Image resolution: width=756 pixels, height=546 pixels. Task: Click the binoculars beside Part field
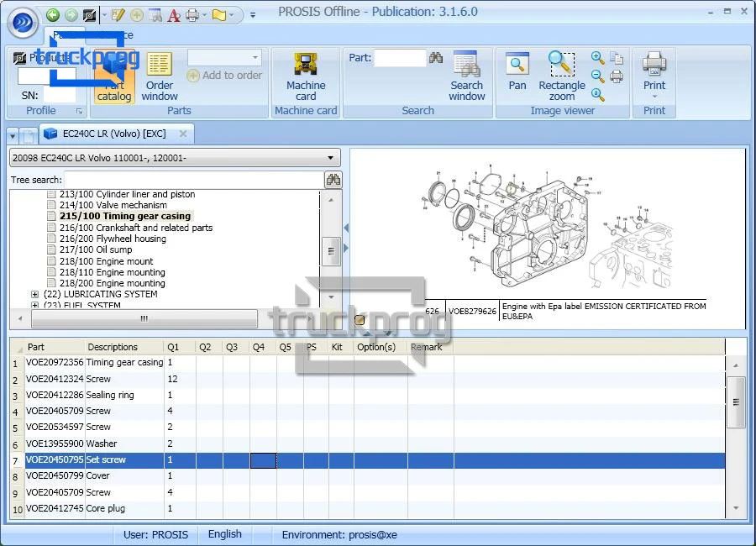point(436,58)
